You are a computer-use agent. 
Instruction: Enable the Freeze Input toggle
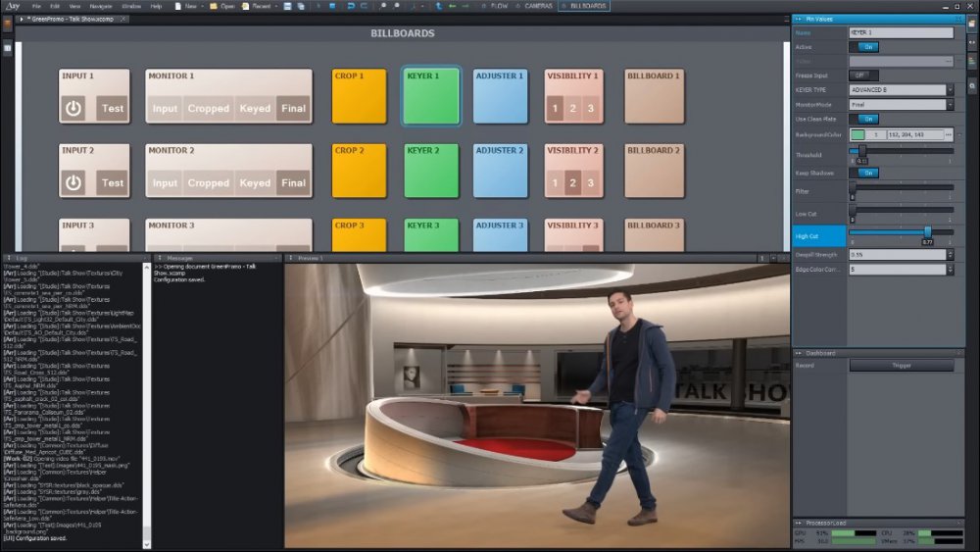(x=862, y=75)
